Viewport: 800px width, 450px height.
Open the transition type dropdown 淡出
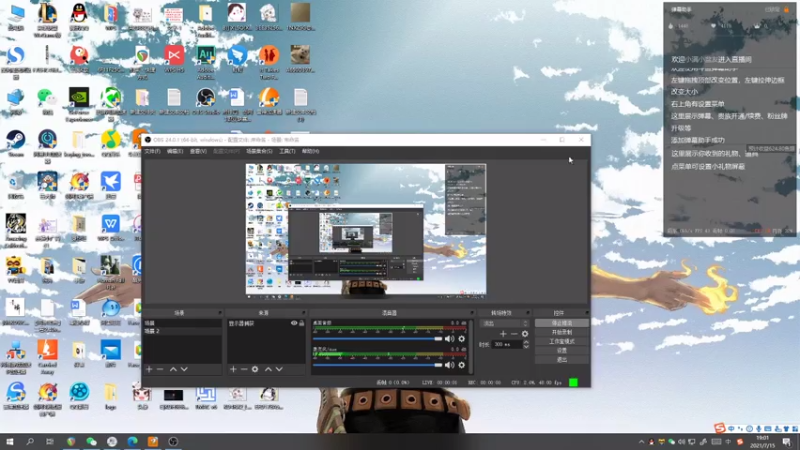[505, 323]
